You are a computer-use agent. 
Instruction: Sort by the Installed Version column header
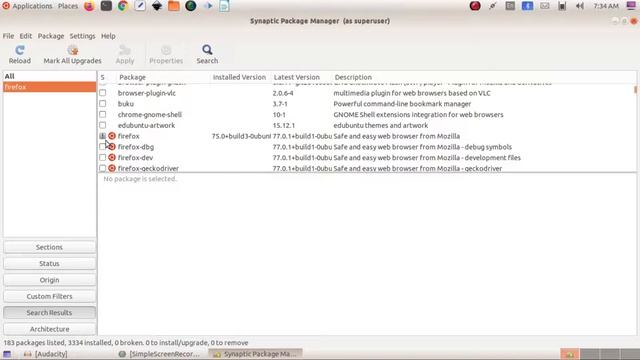[240, 77]
